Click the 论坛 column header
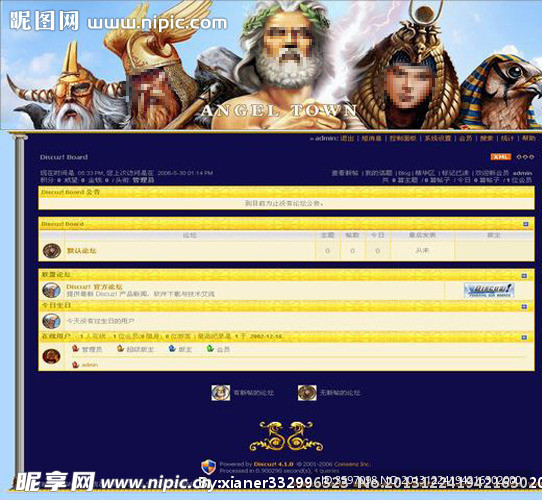 coord(190,235)
